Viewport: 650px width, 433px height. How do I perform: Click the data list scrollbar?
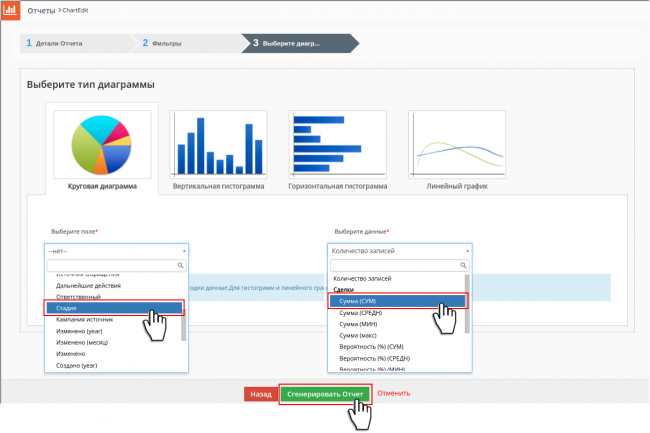click(467, 304)
